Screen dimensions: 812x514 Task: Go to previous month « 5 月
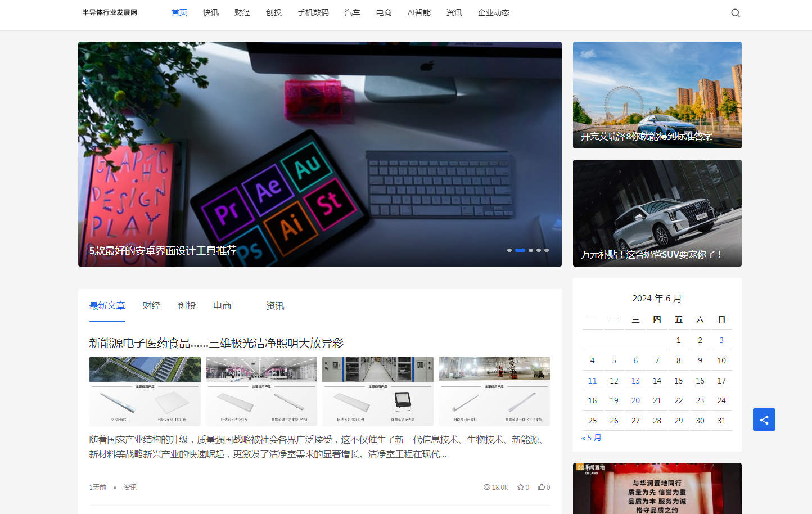591,438
